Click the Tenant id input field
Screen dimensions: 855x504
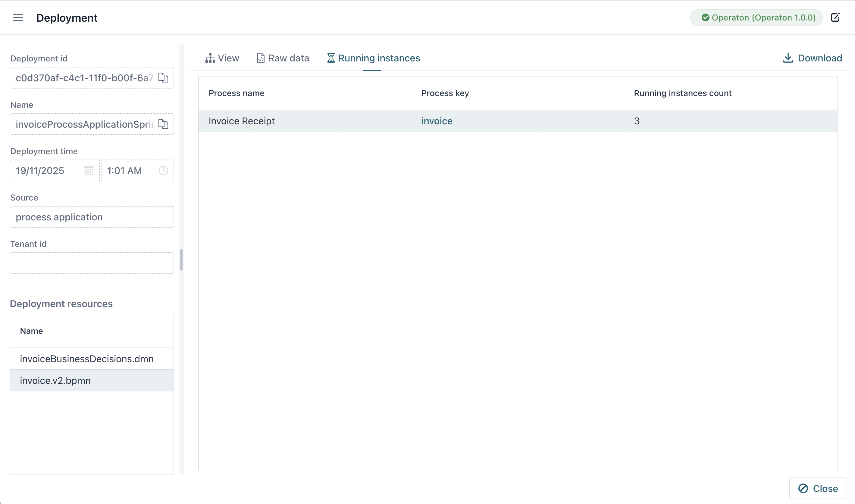[x=91, y=263]
